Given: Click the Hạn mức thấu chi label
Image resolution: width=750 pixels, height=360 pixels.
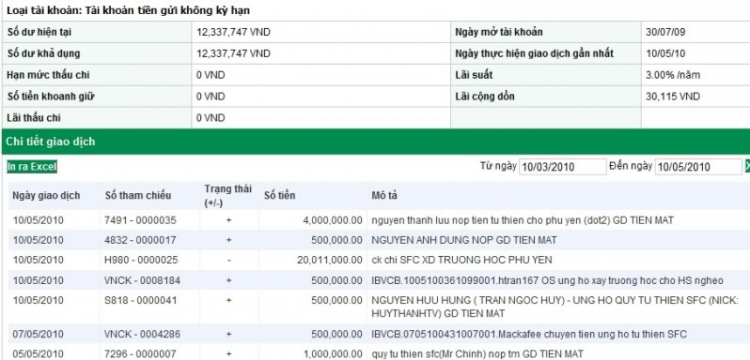Looking at the screenshot, I should click(x=48, y=75).
